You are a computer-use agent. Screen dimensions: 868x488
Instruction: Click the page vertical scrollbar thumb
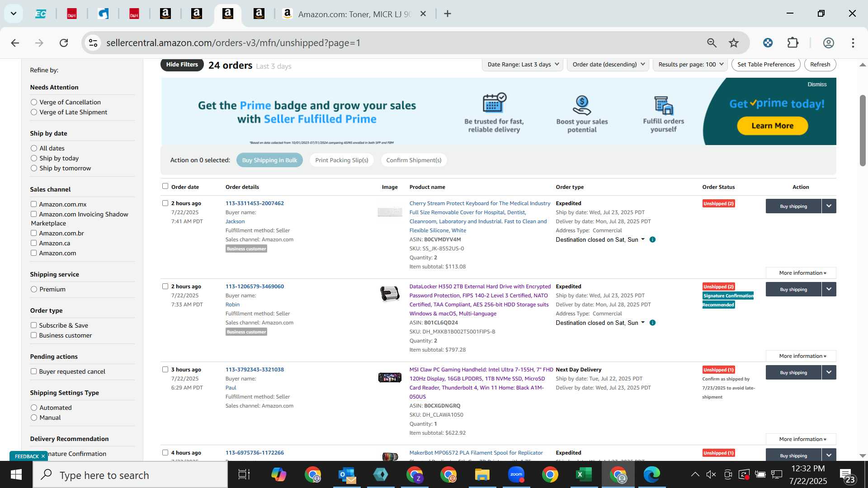863,131
